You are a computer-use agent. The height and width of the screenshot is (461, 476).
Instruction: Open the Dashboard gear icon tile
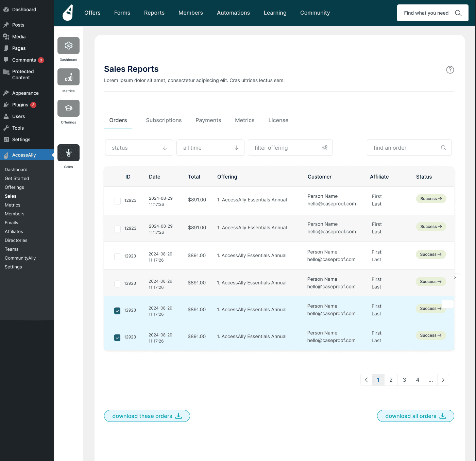point(68,46)
